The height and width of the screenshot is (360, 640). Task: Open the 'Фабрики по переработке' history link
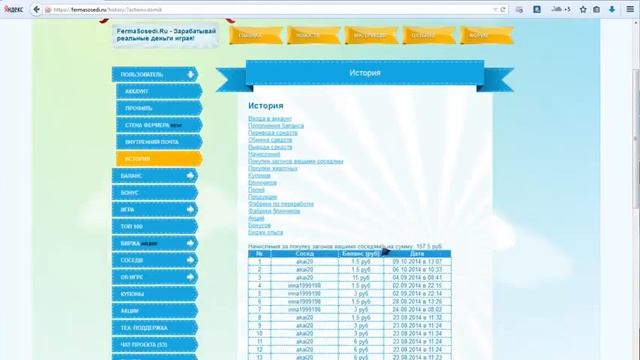tap(281, 204)
